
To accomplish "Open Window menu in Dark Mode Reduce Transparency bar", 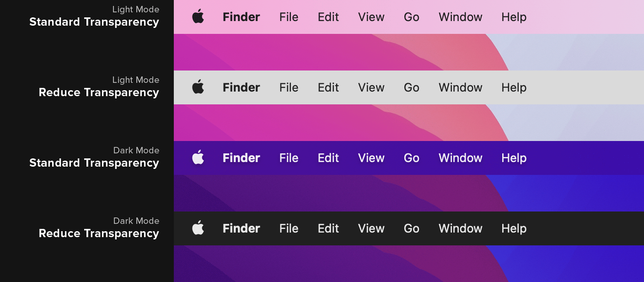I will click(x=461, y=228).
